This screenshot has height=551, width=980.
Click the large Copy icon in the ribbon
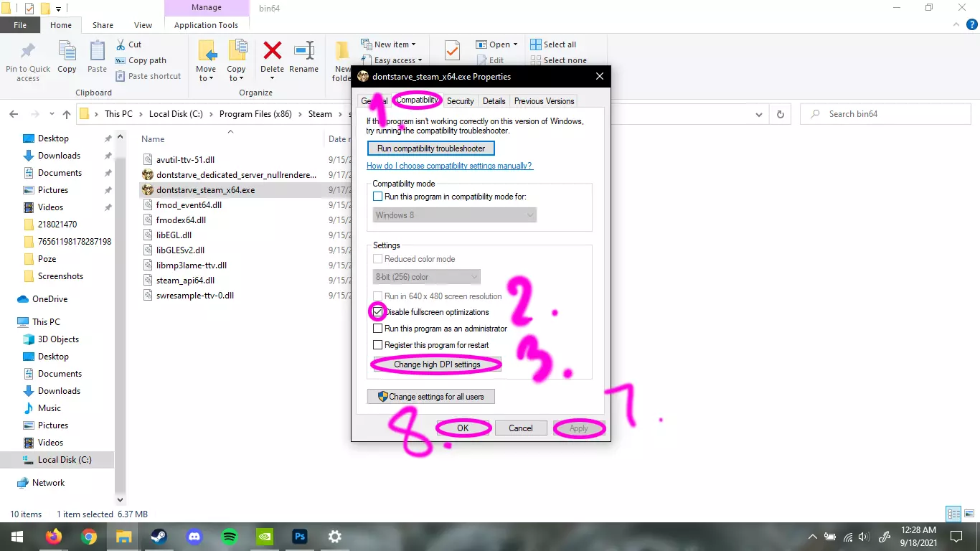click(67, 51)
